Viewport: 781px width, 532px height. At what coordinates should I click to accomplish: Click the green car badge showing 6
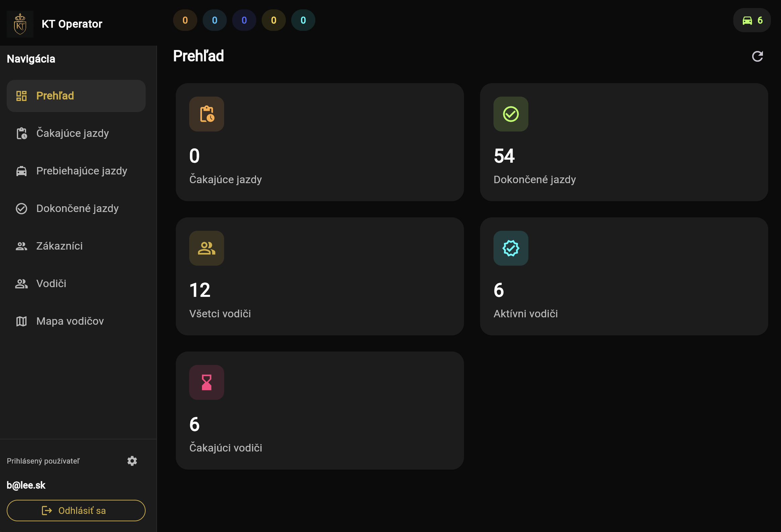tap(752, 20)
